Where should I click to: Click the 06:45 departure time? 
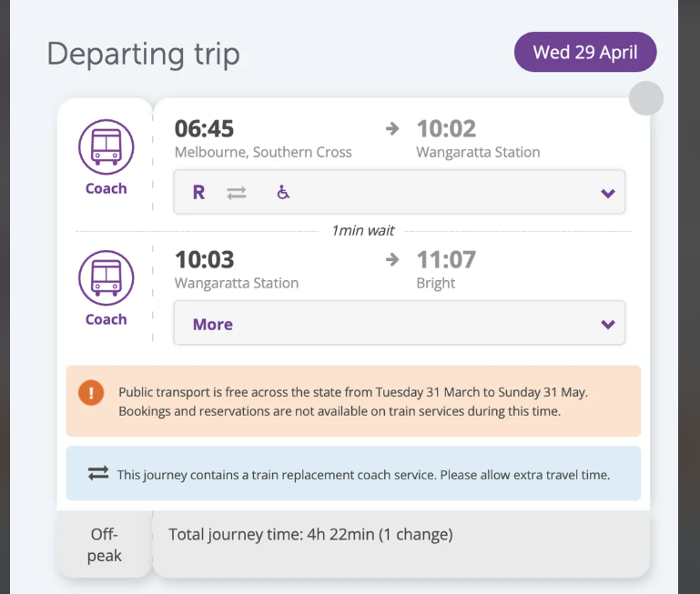205,129
